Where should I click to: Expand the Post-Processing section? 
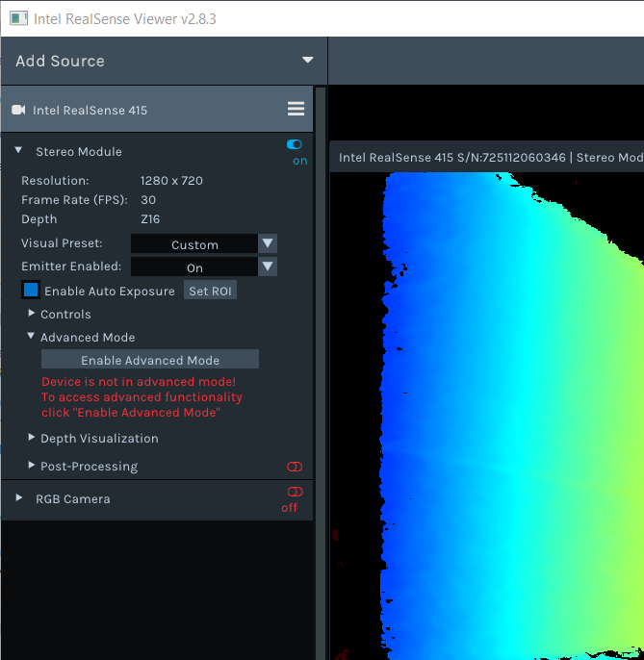coord(31,465)
